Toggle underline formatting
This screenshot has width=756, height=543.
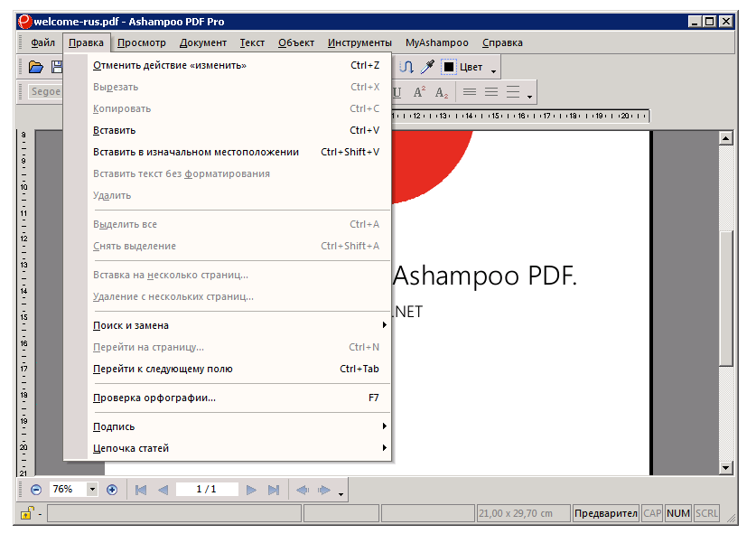(397, 92)
